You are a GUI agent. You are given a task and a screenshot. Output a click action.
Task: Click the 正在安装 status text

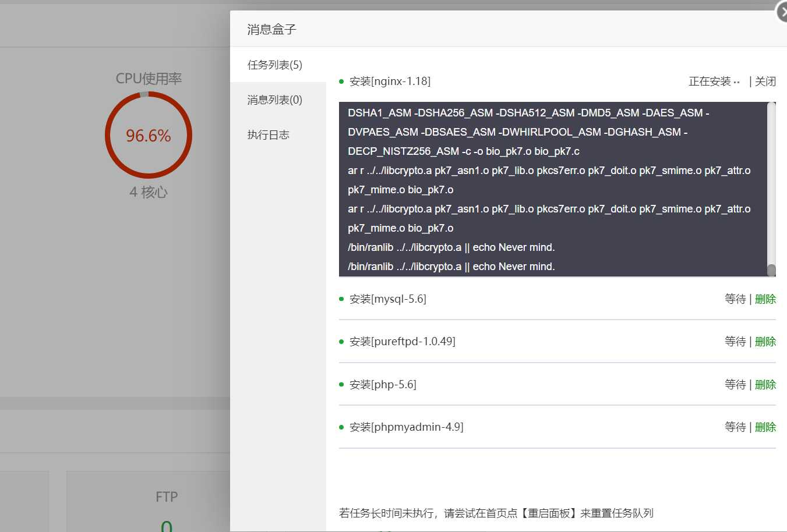tap(710, 81)
